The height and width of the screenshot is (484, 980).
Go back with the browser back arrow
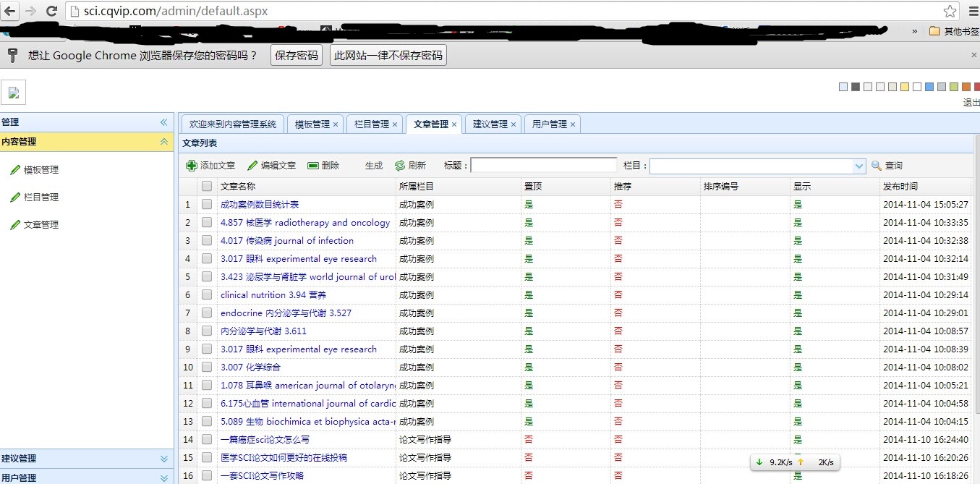[x=10, y=11]
